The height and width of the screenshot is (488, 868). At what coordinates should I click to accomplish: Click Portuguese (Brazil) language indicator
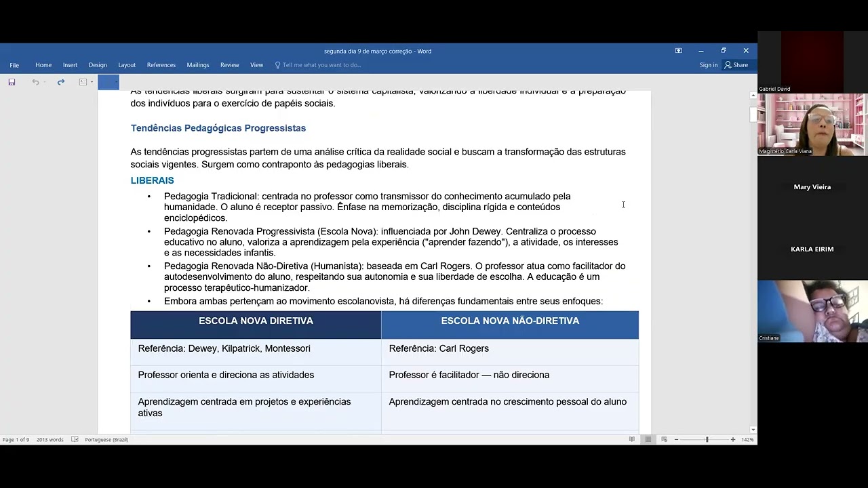coord(106,440)
